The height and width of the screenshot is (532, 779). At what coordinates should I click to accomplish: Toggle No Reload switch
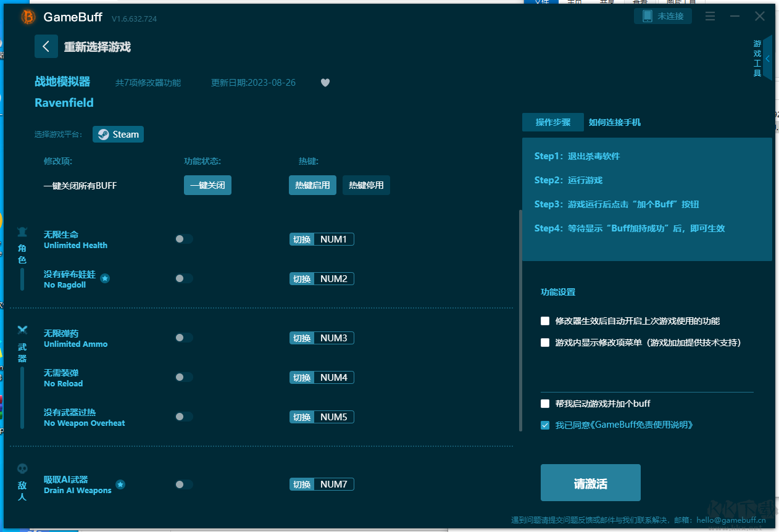click(184, 377)
